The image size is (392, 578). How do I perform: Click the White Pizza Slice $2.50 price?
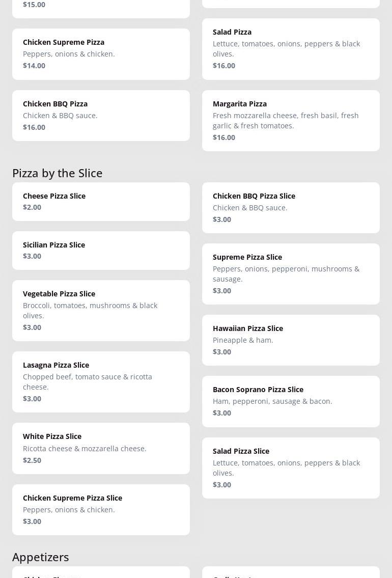tap(32, 460)
